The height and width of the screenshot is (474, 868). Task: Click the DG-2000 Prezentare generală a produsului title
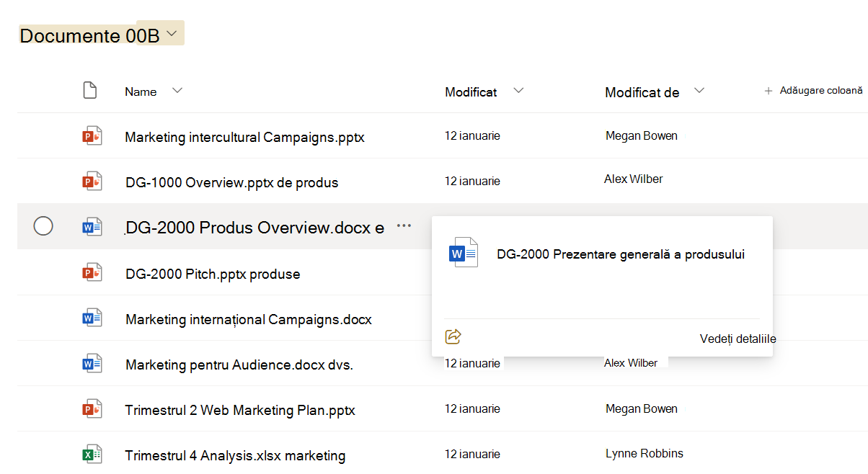click(621, 254)
